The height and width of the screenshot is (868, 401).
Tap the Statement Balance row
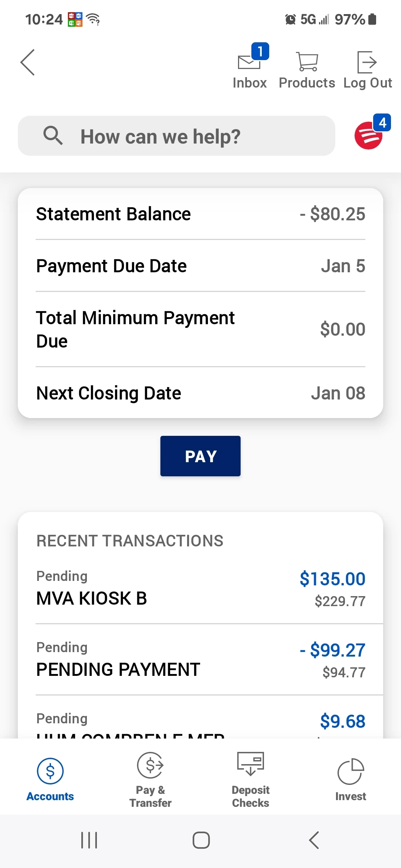pyautogui.click(x=200, y=214)
